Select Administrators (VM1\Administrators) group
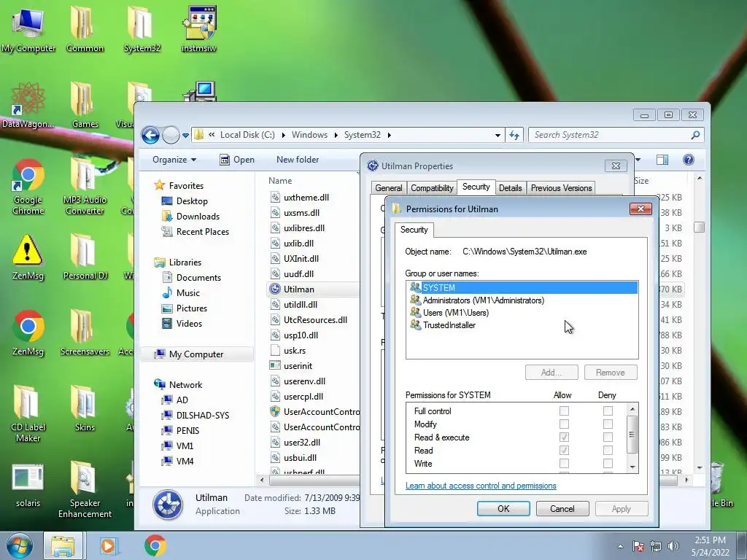 coord(476,300)
